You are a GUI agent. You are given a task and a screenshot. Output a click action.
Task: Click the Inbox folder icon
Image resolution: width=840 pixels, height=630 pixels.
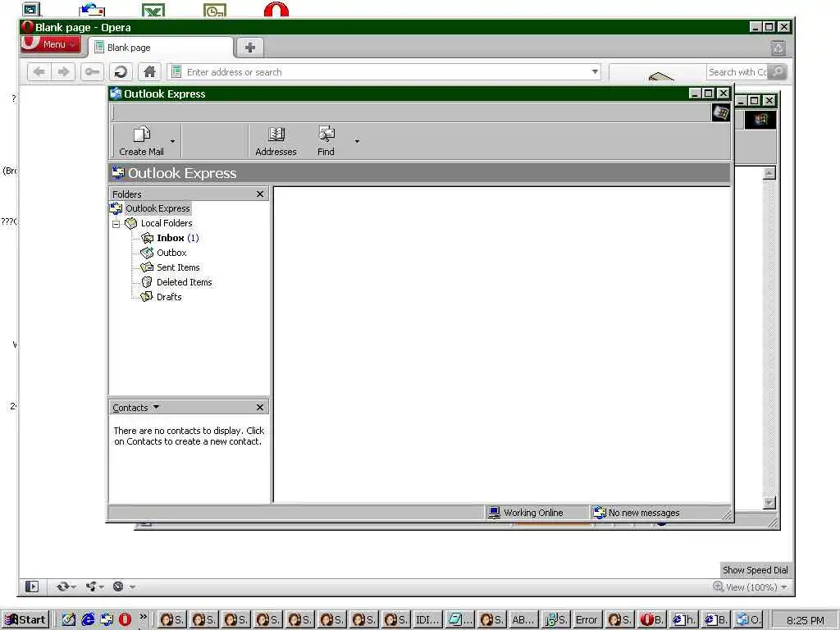tap(147, 238)
